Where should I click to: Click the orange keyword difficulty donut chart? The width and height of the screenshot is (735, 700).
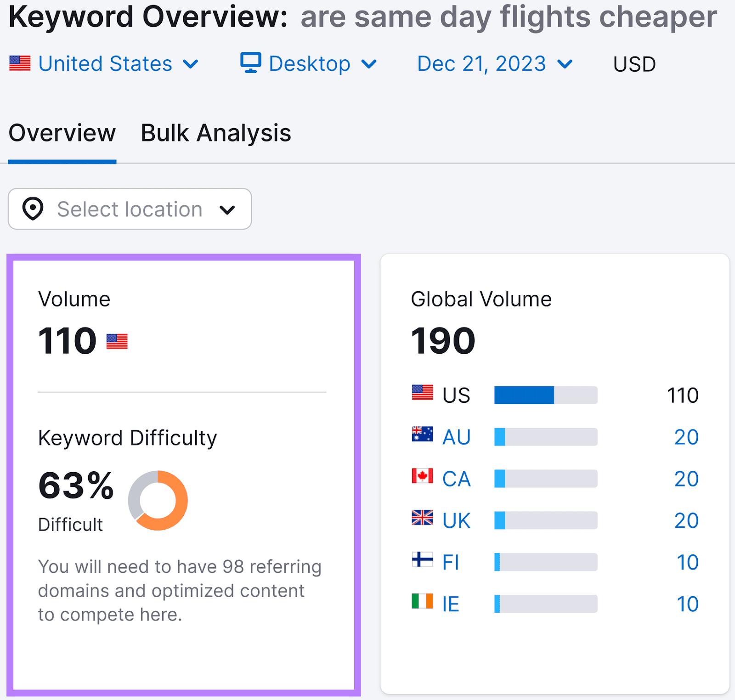coord(158,500)
